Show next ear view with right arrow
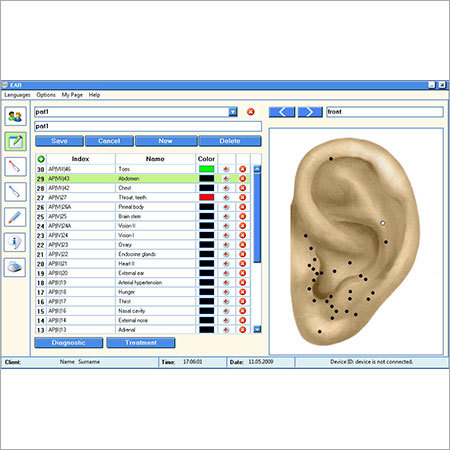 [x=310, y=112]
